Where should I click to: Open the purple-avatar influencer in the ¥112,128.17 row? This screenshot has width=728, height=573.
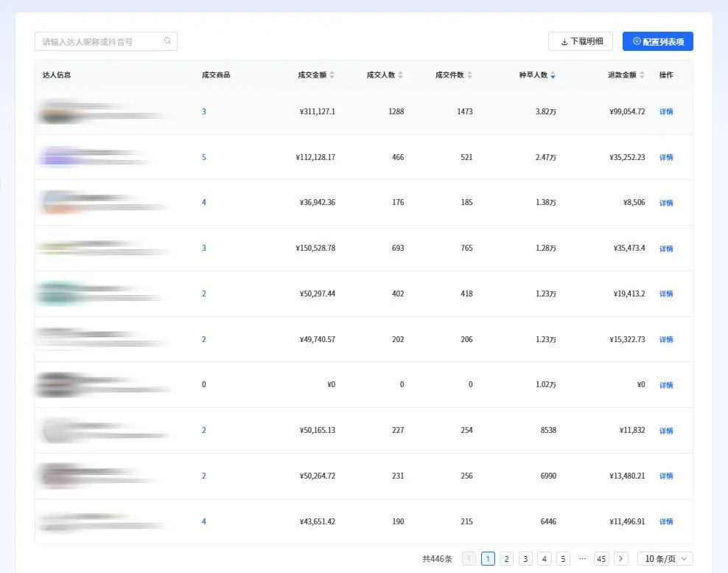point(95,156)
